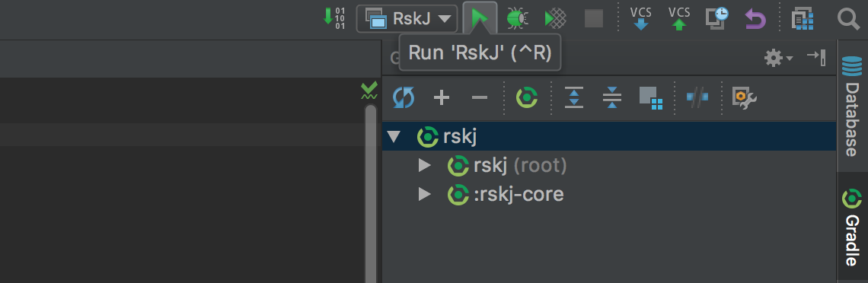Attach Gradle project with plus icon
Screen dimensions: 868x283
tap(441, 98)
